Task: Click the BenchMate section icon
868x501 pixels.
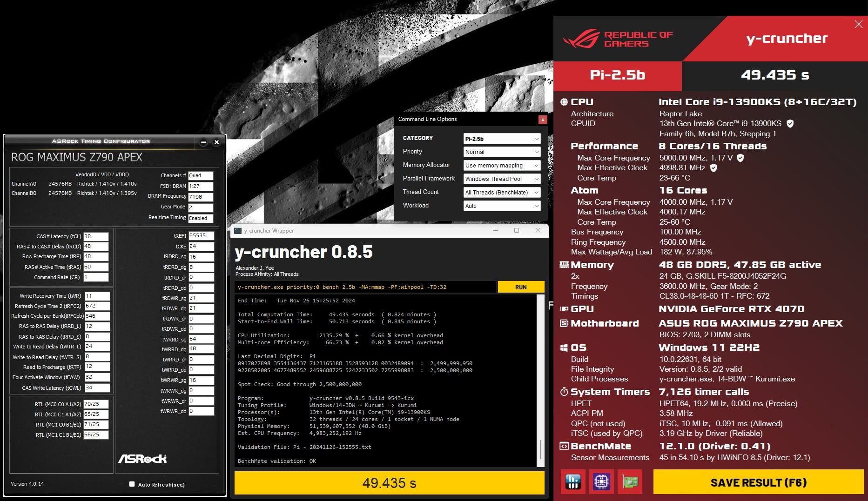Action: pos(564,446)
